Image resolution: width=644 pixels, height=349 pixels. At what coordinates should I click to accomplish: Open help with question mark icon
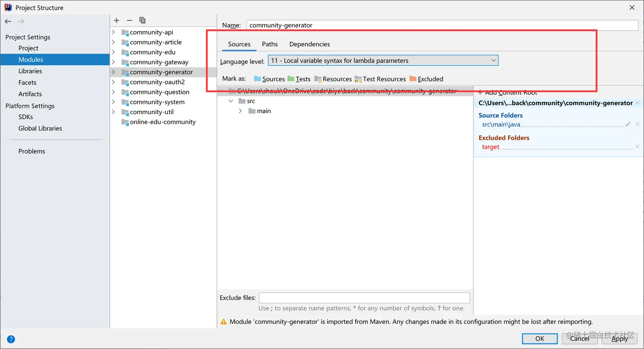(11, 339)
